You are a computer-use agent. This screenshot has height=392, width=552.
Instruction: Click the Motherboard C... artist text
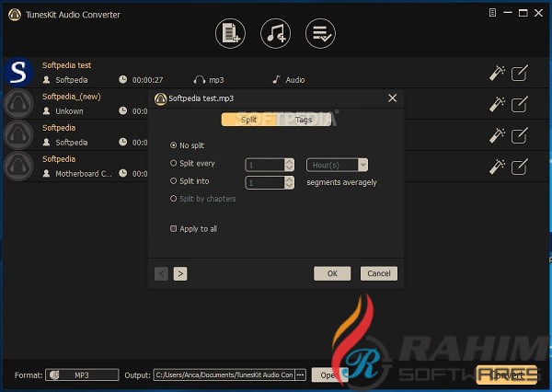click(84, 174)
